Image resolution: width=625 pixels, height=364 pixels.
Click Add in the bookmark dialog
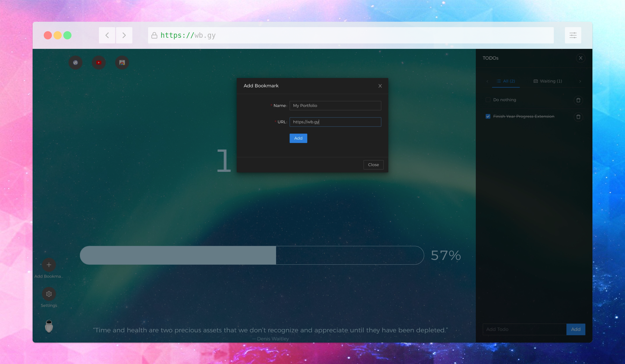(298, 138)
